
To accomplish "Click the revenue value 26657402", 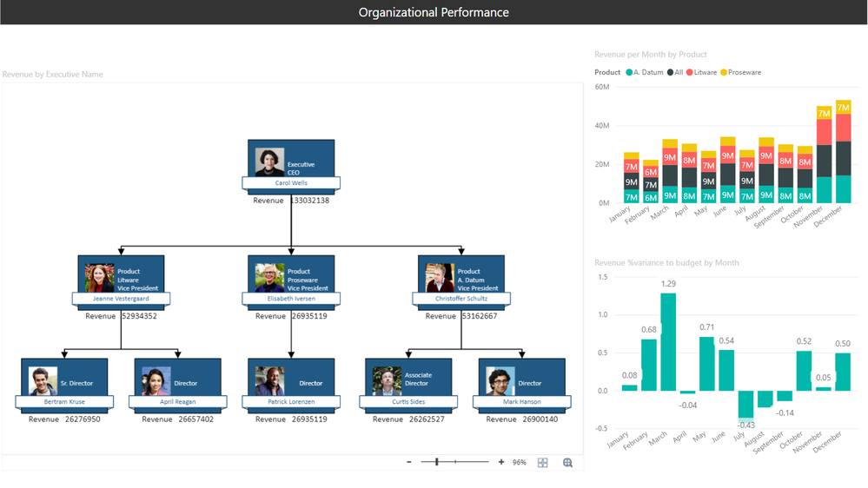I will coord(196,419).
